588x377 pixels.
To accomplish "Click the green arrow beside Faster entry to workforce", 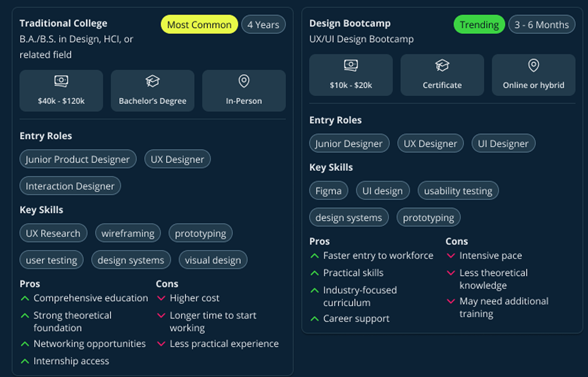I will pyautogui.click(x=315, y=256).
